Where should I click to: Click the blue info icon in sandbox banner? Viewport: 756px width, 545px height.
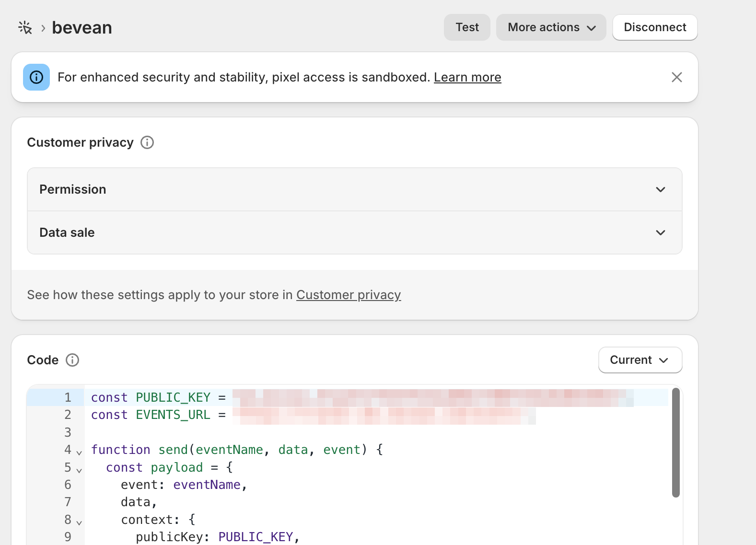pos(36,77)
